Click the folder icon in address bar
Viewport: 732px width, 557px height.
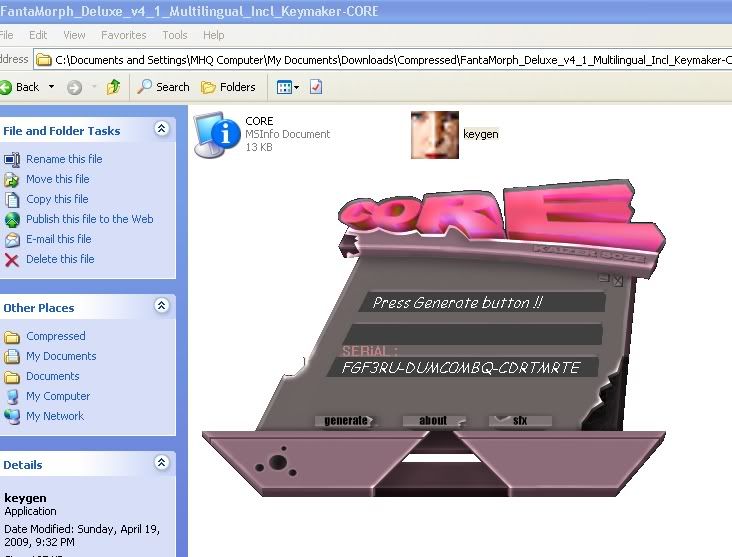44,60
